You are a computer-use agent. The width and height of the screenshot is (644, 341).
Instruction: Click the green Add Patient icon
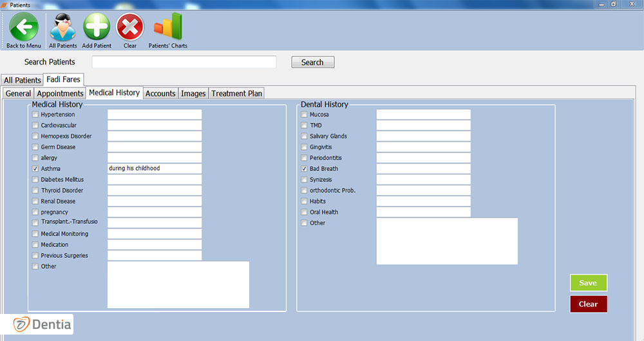point(97,27)
